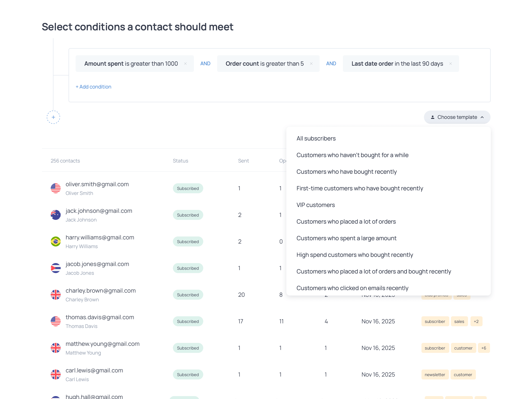The image size is (532, 399).
Task: Click the dashed circle plus to add group
Action: (53, 117)
